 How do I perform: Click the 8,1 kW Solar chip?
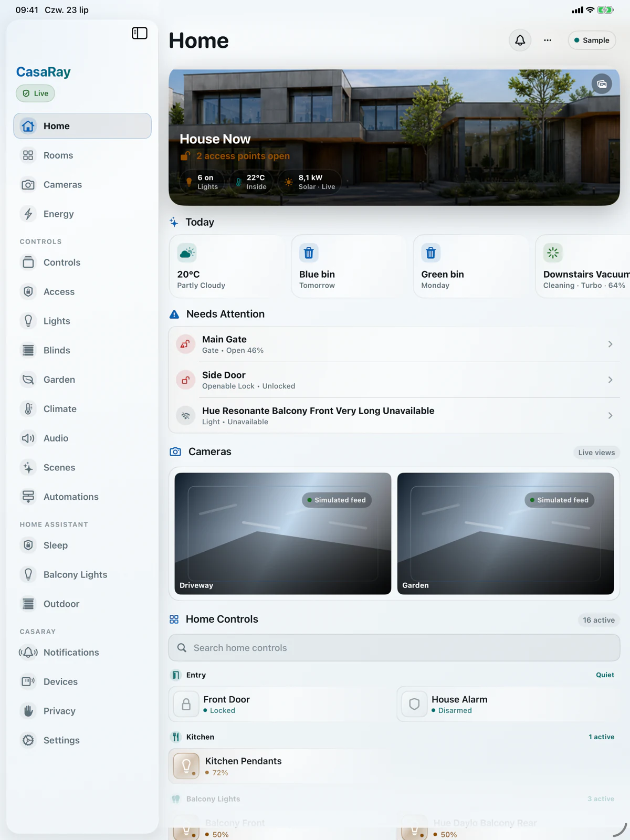(x=310, y=182)
